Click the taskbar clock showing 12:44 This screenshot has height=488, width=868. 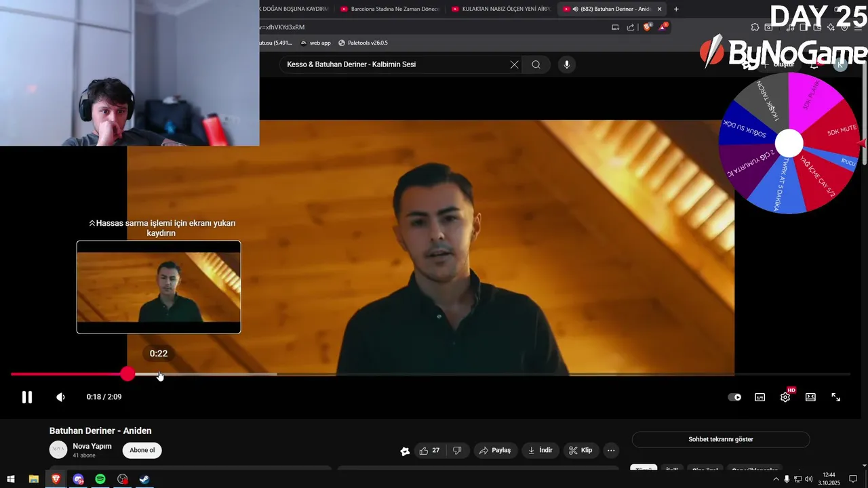829,479
